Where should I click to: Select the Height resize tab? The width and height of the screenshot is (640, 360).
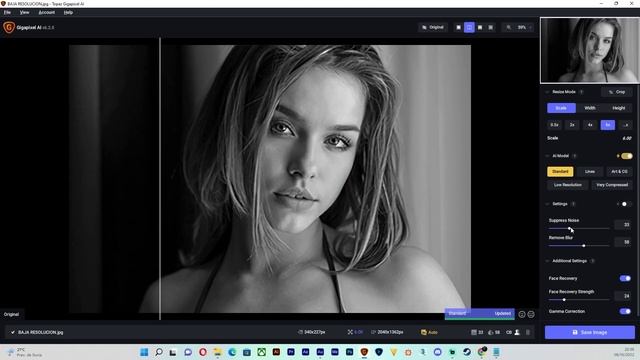pyautogui.click(x=618, y=108)
